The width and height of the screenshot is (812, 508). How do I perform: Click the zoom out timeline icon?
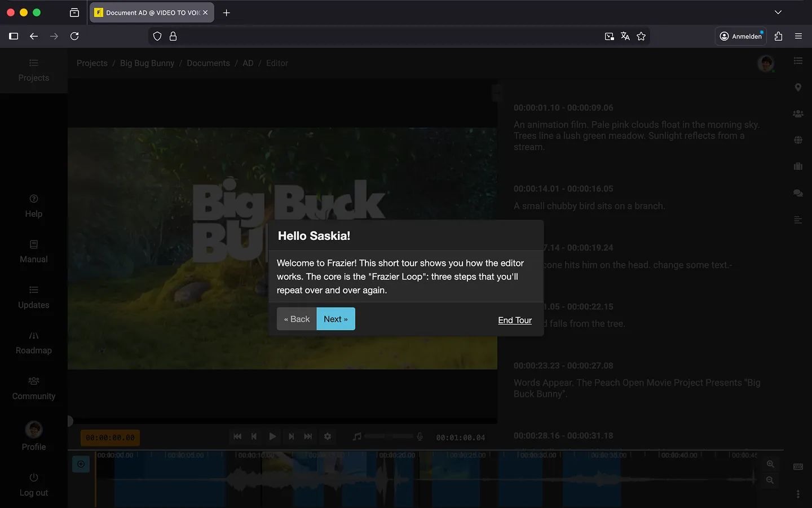tap(770, 480)
